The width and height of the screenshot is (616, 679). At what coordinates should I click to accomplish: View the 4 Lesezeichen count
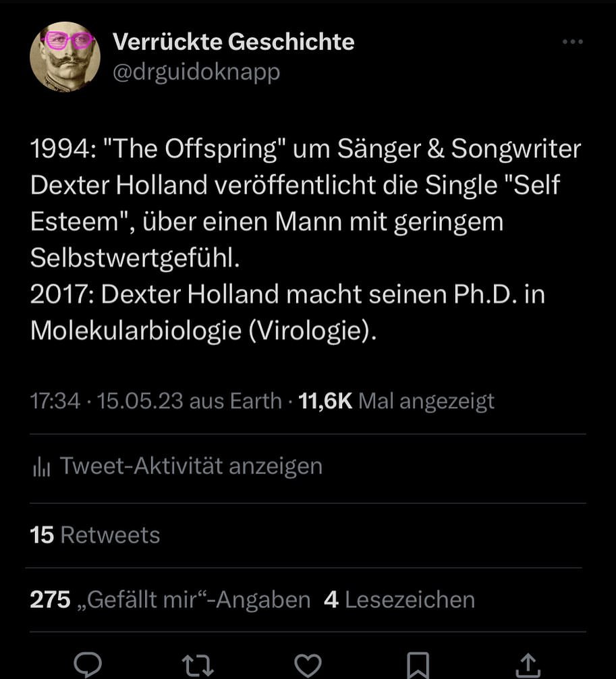click(x=399, y=600)
